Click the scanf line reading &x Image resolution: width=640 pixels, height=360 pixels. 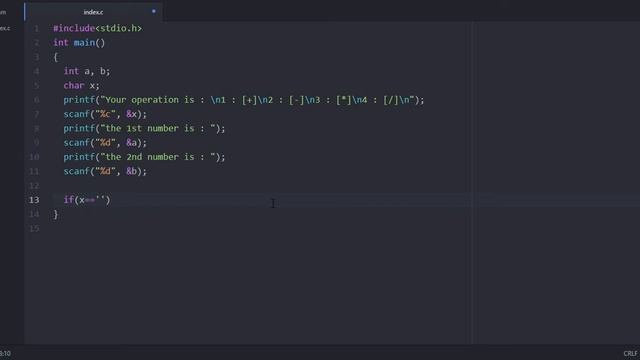105,114
